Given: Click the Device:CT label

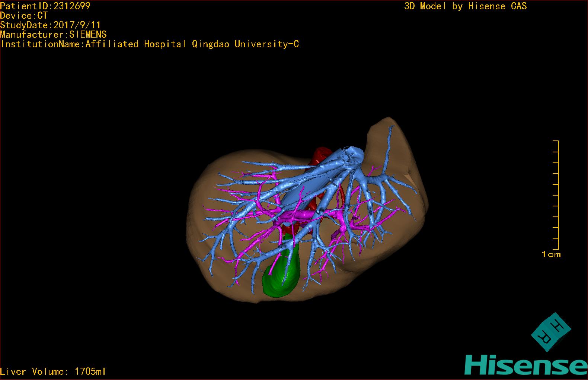Looking at the screenshot, I should point(24,16).
